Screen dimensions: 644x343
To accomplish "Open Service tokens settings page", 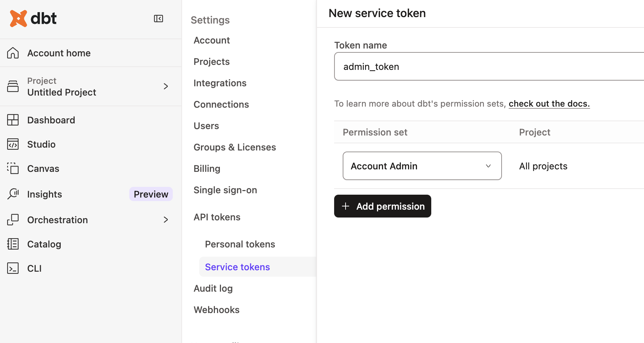I will click(x=237, y=267).
